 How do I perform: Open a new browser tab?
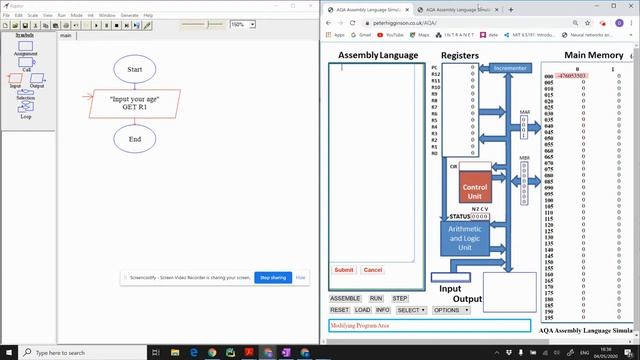click(511, 9)
